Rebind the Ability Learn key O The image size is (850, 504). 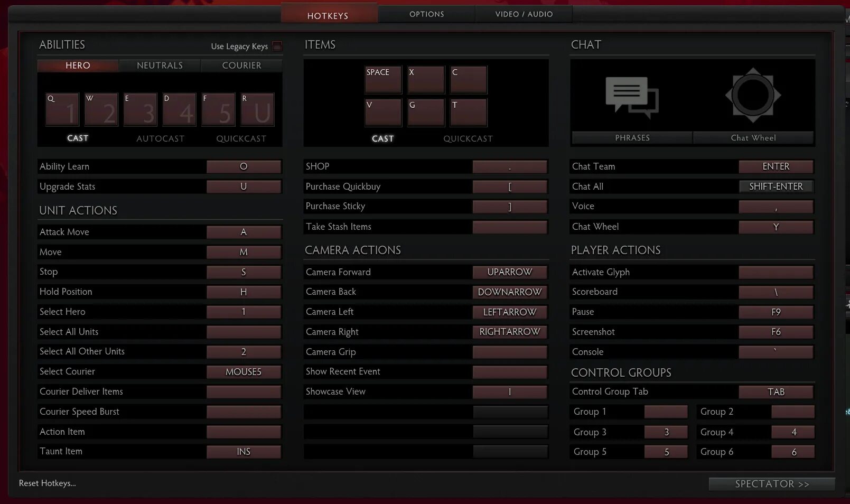point(244,166)
